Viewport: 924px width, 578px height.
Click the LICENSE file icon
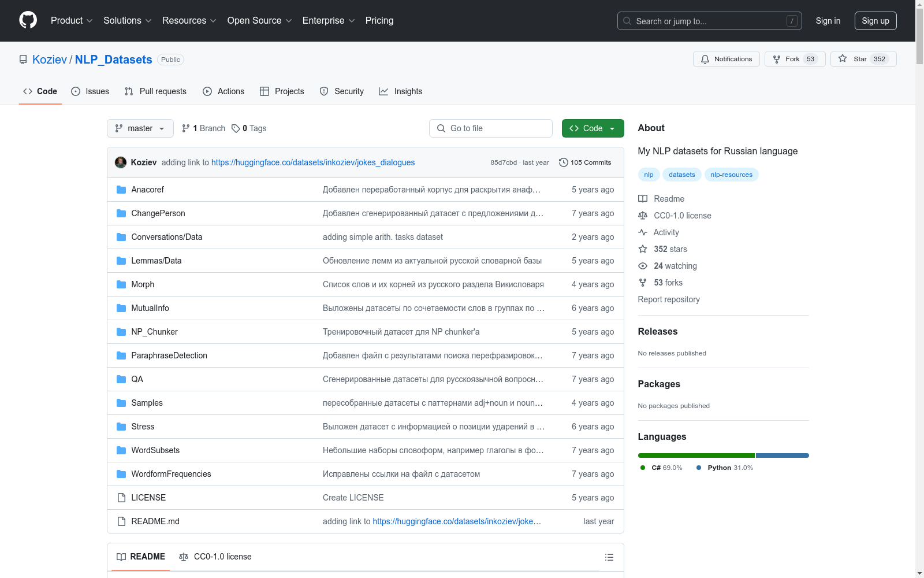point(121,498)
